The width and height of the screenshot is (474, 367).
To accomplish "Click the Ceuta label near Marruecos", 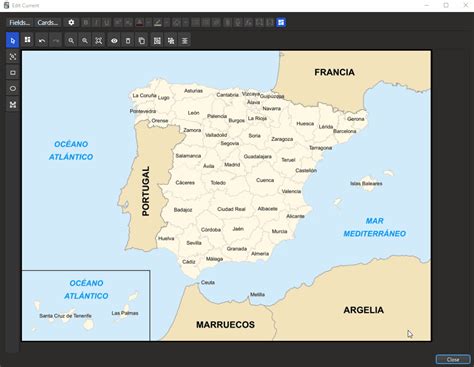I will [208, 282].
